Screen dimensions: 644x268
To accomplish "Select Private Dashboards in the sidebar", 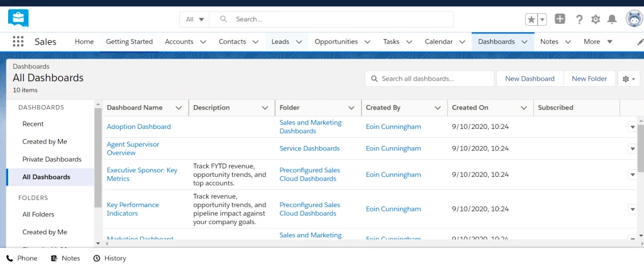I will click(50, 159).
